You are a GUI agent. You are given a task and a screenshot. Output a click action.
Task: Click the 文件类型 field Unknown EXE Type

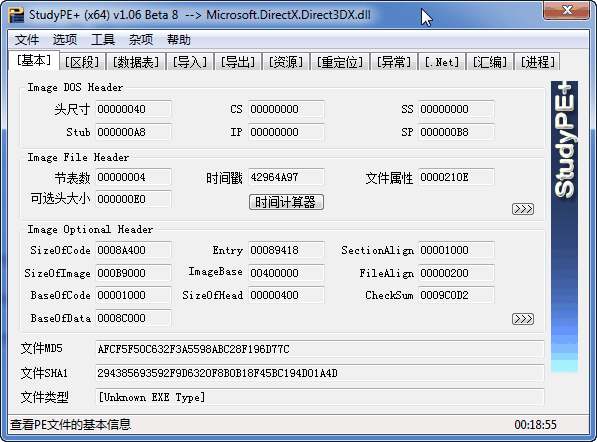tap(319, 397)
